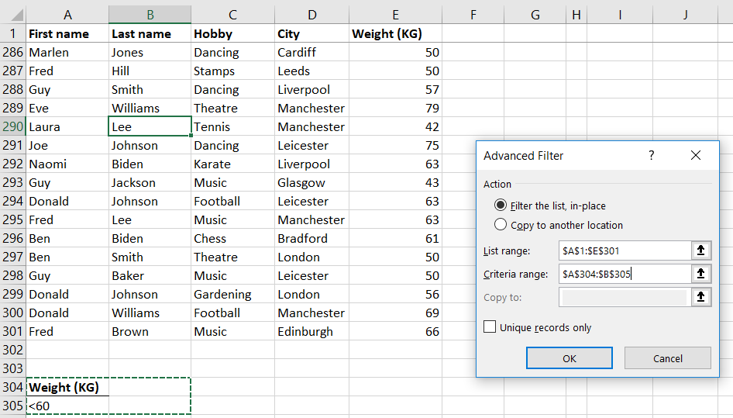
Task: Cancel the Advanced Filter dialog
Action: (x=667, y=358)
